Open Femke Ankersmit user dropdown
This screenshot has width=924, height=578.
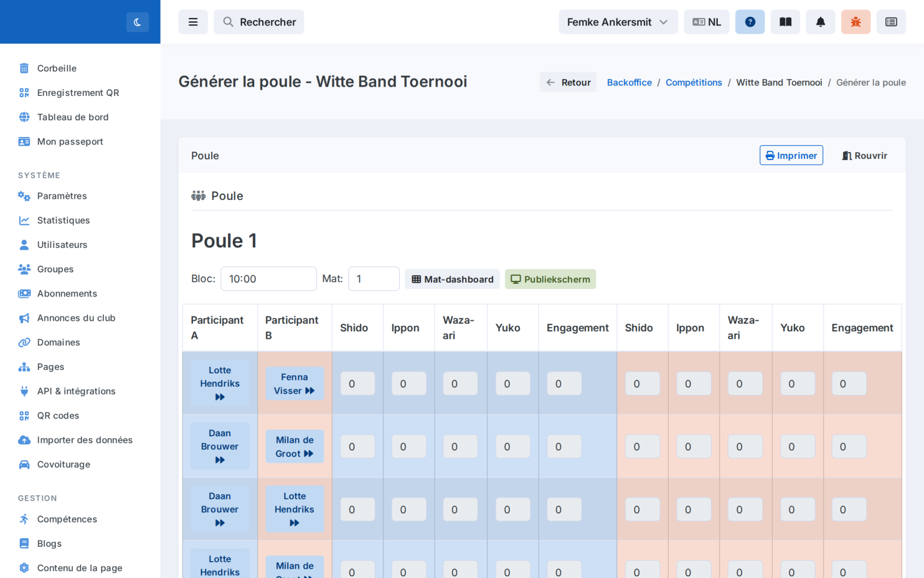618,22
